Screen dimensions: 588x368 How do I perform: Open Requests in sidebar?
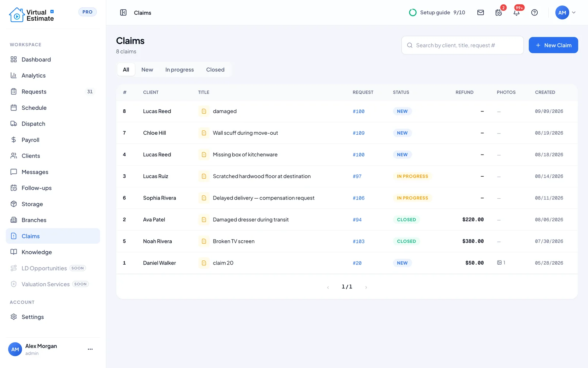pyautogui.click(x=53, y=92)
